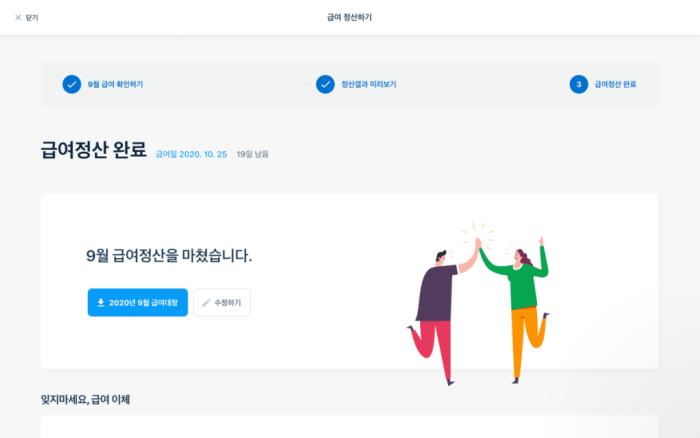Click the 수정하기 edit button
700x438 pixels.
tap(222, 302)
